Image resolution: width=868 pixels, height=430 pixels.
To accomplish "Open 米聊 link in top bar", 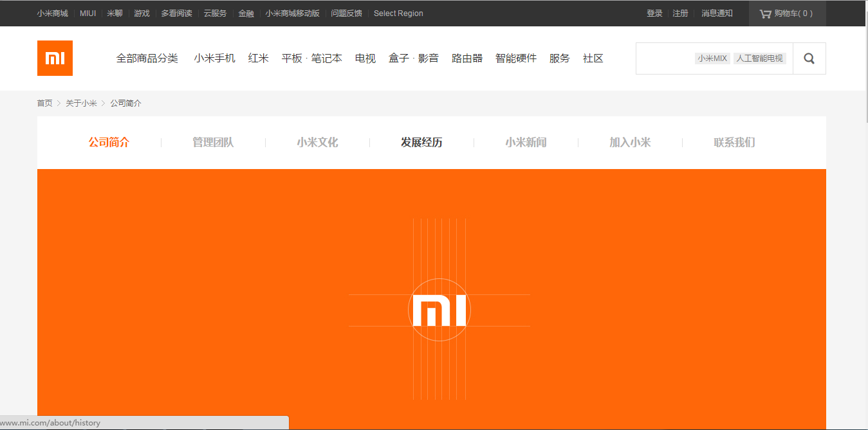I will pos(115,13).
